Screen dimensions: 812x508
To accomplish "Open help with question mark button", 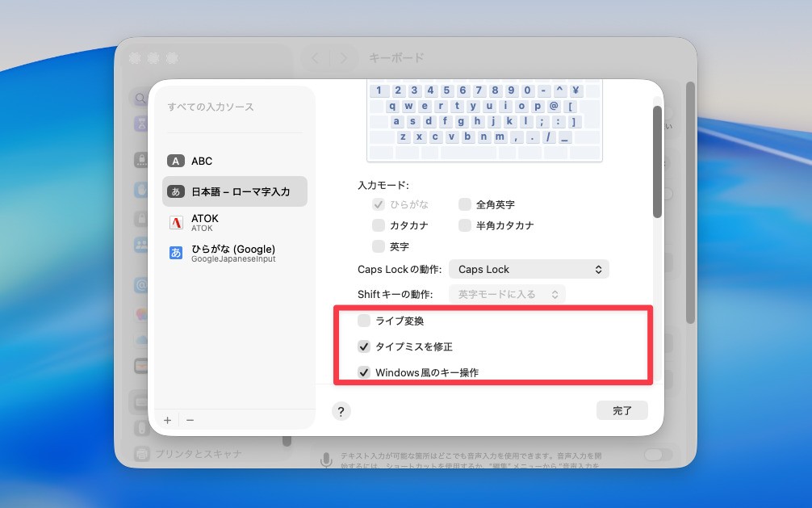I will point(341,411).
